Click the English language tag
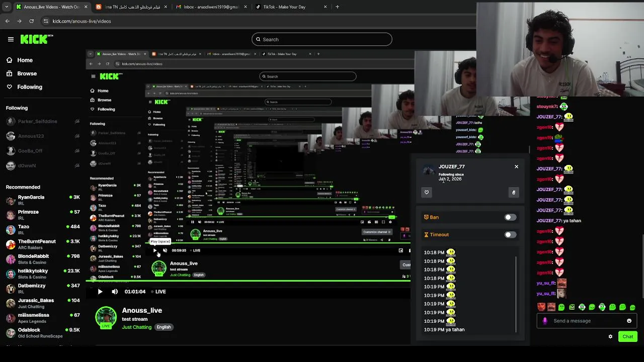The width and height of the screenshot is (644, 362). 164,327
